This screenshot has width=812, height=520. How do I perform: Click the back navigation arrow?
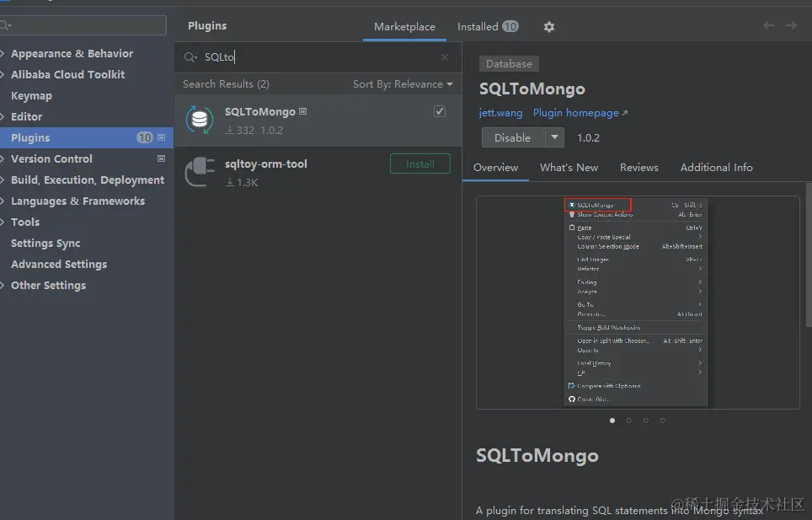point(768,25)
